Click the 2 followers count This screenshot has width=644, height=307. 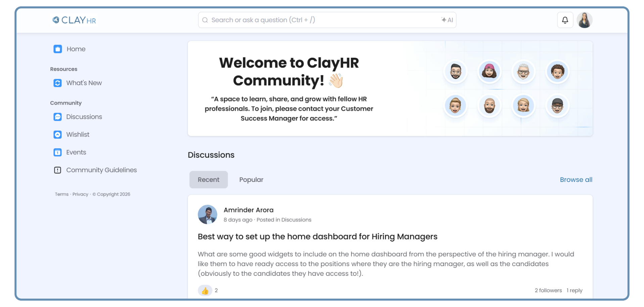click(548, 291)
